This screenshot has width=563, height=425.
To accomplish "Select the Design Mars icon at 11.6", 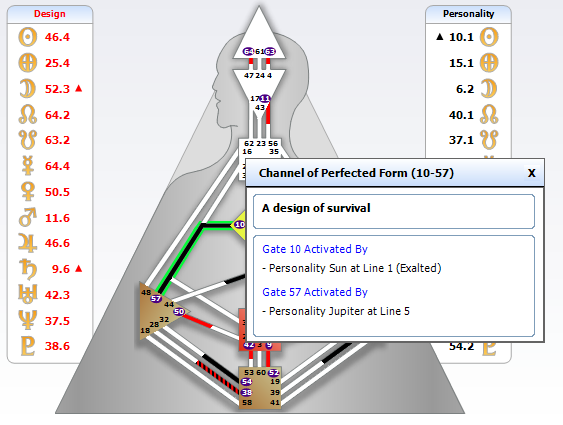I will (x=28, y=218).
